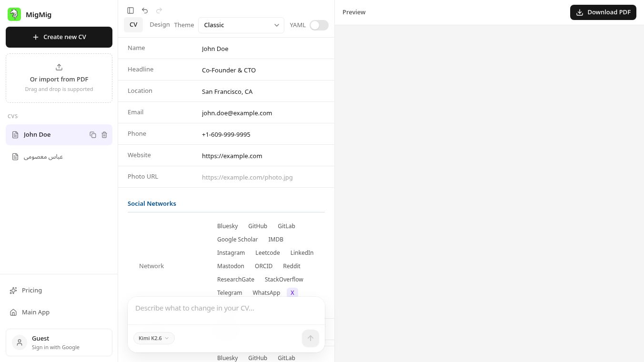Click the Photo URL input field
This screenshot has width=644, height=362.
coord(263,177)
